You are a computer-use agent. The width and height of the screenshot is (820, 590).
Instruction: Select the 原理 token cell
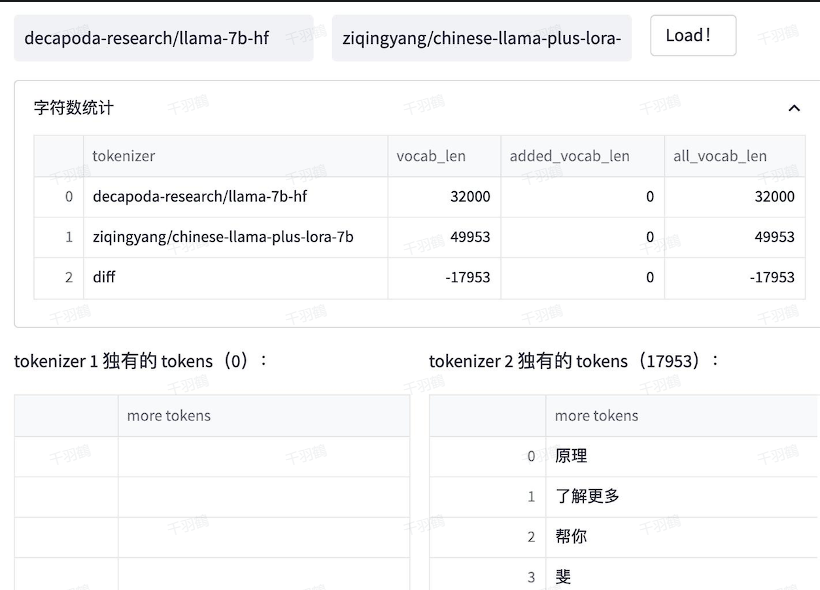pos(681,456)
